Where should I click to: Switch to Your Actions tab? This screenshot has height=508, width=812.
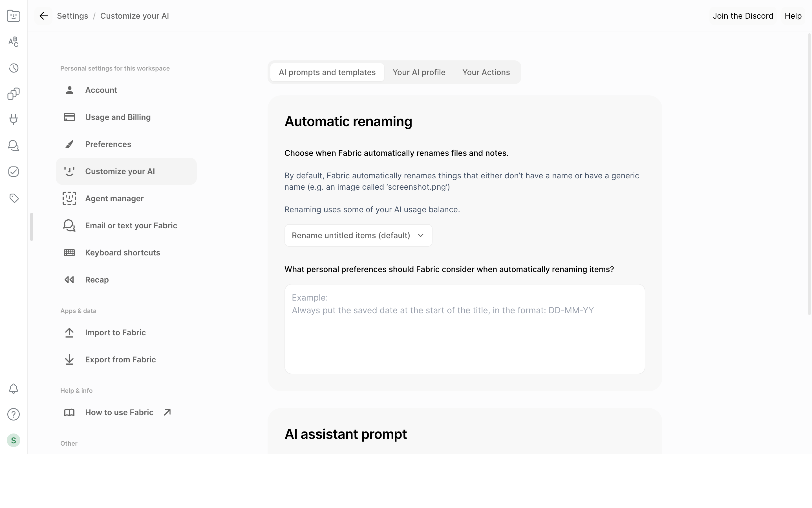click(486, 72)
